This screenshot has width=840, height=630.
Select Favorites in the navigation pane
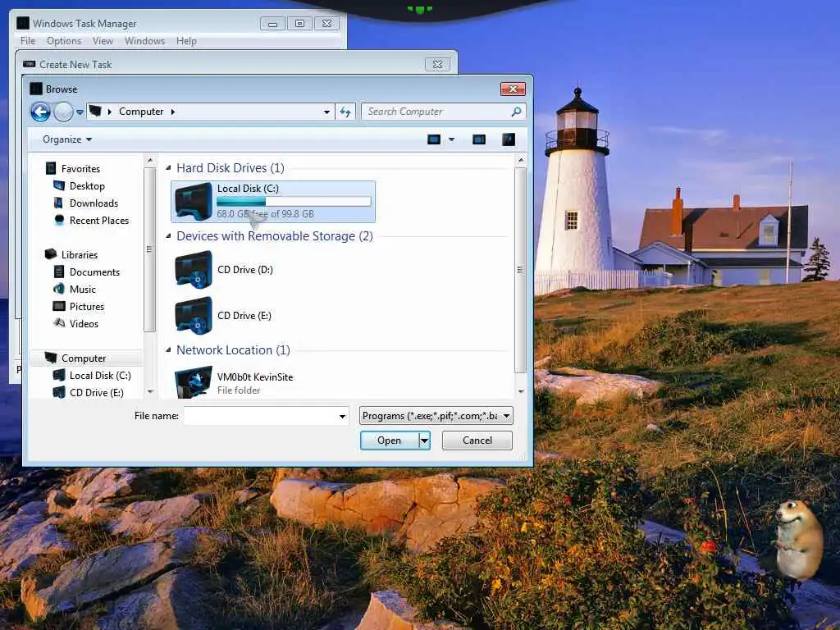[80, 169]
